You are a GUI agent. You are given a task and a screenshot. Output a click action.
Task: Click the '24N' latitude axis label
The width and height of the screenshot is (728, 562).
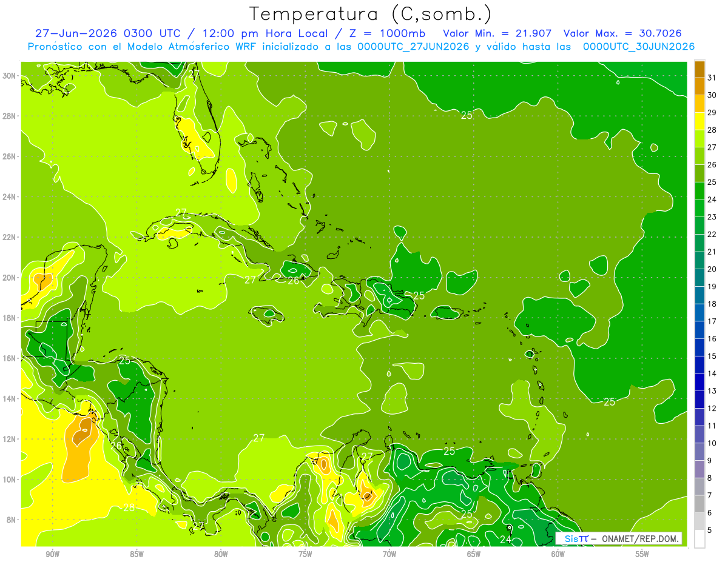click(10, 196)
